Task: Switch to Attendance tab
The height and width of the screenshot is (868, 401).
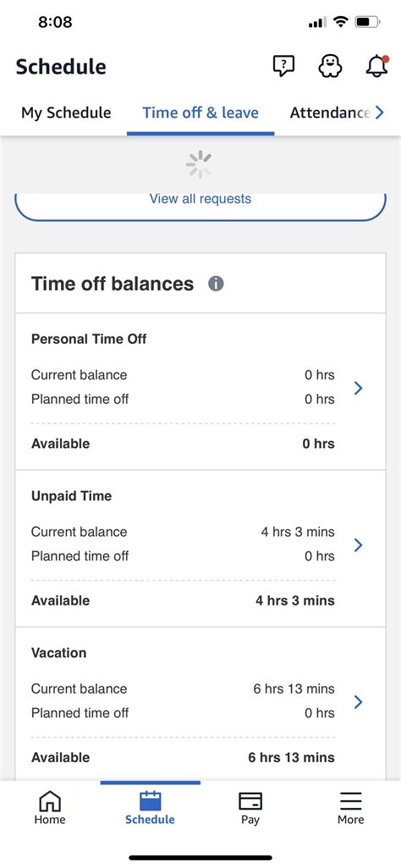Action: click(330, 113)
